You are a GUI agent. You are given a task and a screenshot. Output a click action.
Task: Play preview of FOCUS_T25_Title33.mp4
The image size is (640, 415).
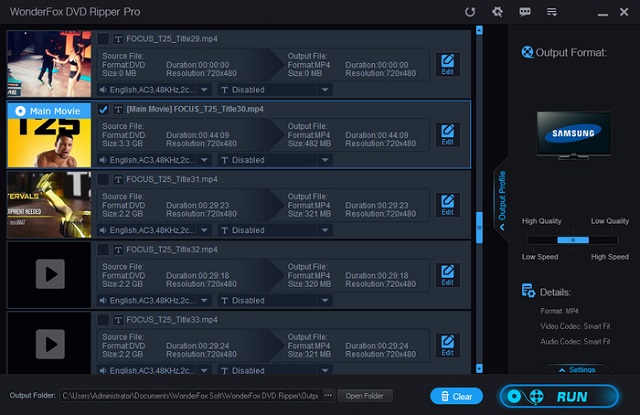(x=50, y=344)
